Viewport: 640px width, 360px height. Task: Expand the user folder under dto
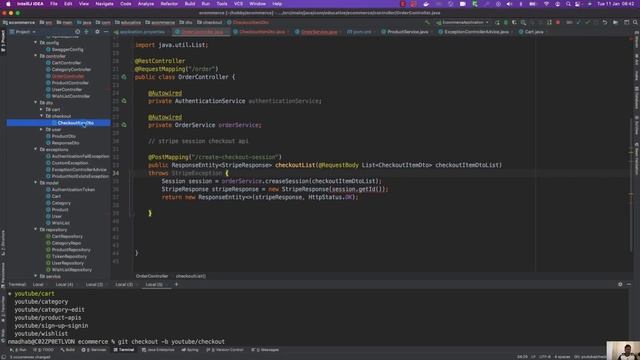[41, 129]
